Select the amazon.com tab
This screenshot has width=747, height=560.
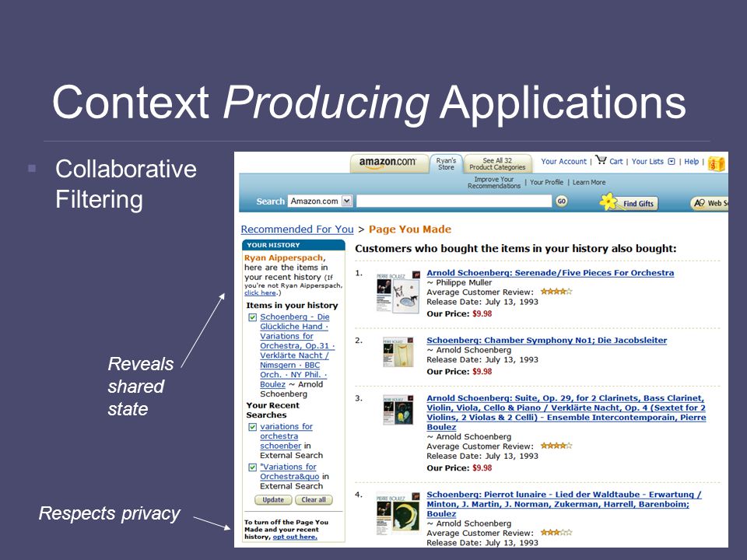tap(388, 163)
